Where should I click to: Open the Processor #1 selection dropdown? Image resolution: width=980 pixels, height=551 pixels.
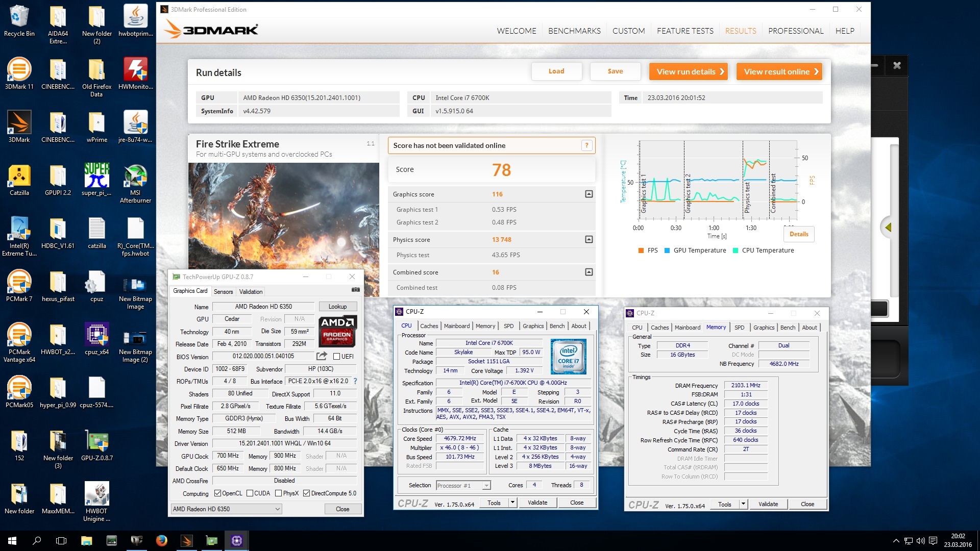click(x=463, y=485)
